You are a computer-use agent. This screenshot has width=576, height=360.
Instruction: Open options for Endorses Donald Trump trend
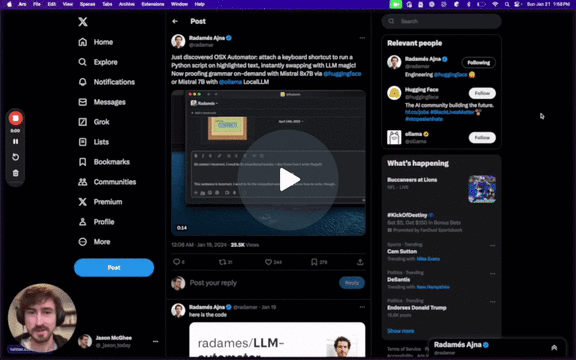coord(492,302)
